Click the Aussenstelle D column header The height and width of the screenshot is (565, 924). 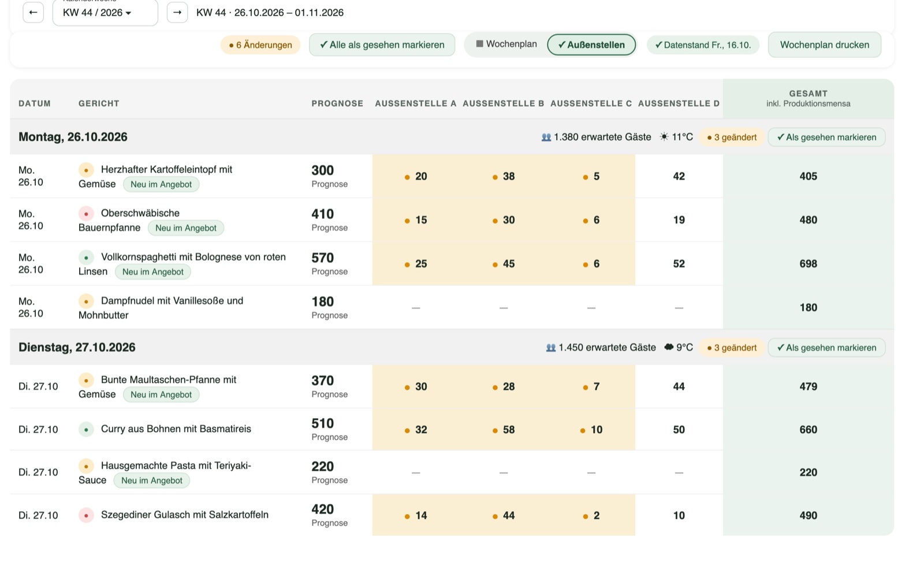click(679, 103)
